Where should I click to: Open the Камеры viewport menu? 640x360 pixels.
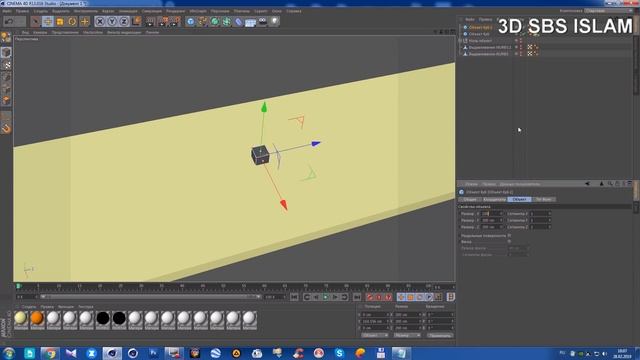[40, 32]
